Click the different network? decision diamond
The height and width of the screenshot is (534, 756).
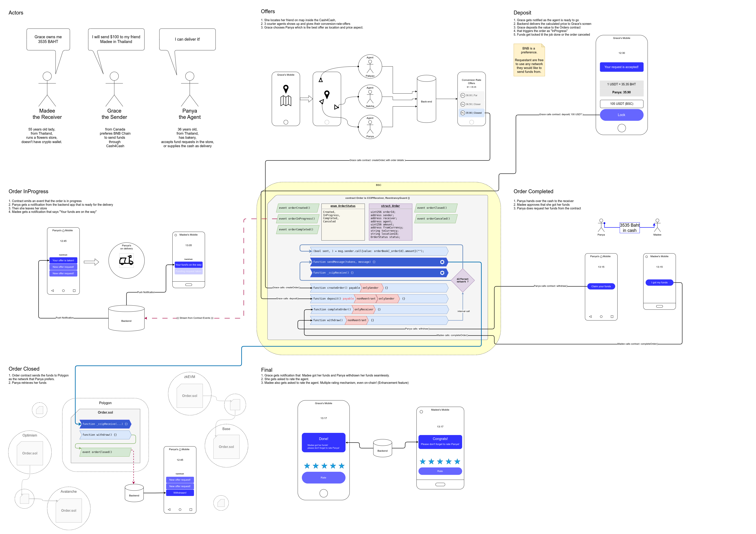click(x=463, y=280)
